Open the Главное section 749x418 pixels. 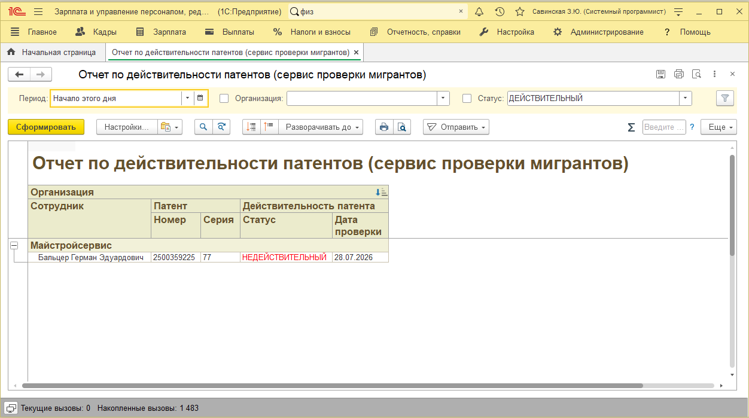[x=42, y=32]
